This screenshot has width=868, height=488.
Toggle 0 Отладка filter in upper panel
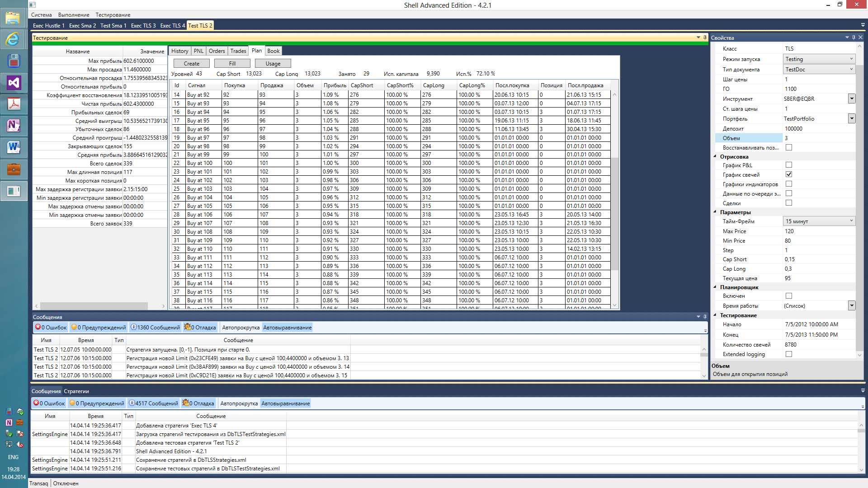tap(200, 328)
